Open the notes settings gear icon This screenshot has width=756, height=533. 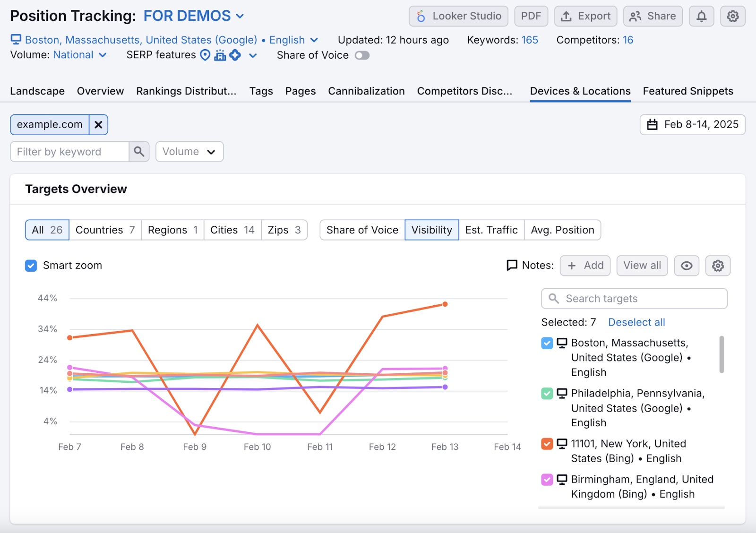coord(718,266)
